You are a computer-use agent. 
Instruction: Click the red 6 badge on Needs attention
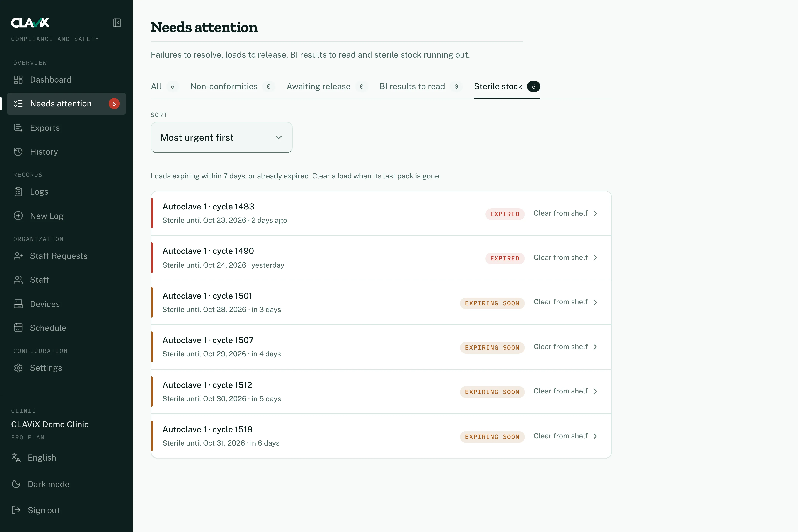(x=114, y=103)
